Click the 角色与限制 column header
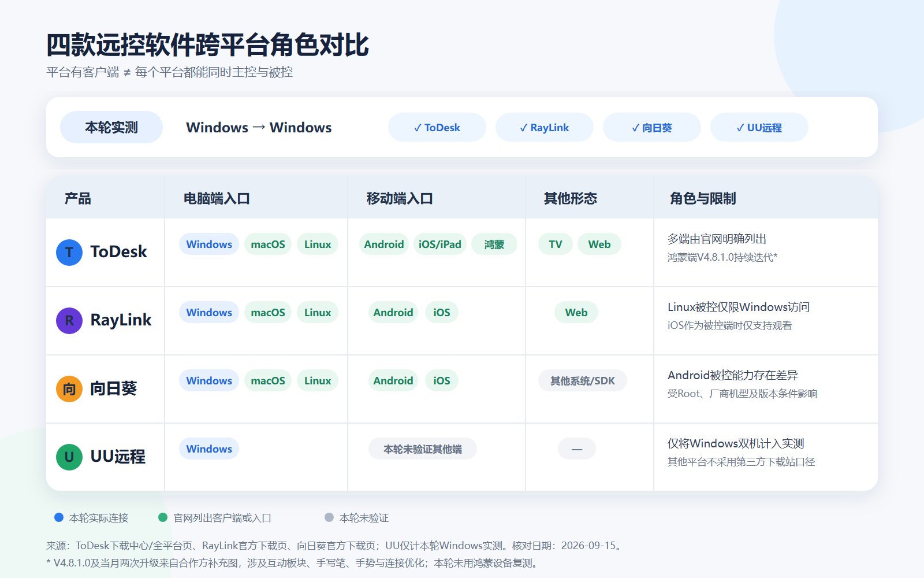924x578 pixels. coord(703,198)
